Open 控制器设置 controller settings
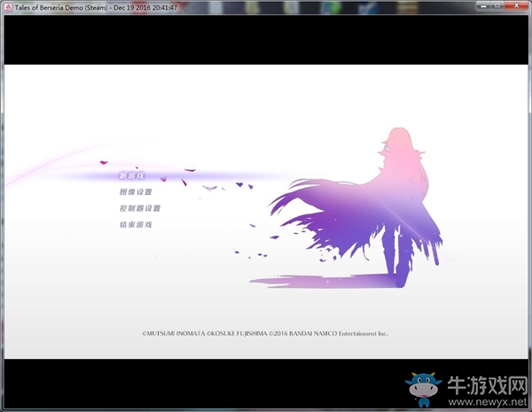This screenshot has height=412, width=532. [x=140, y=208]
